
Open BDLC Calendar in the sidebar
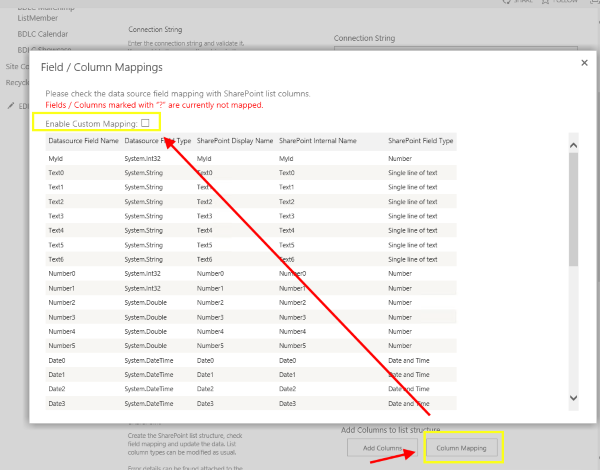point(45,32)
